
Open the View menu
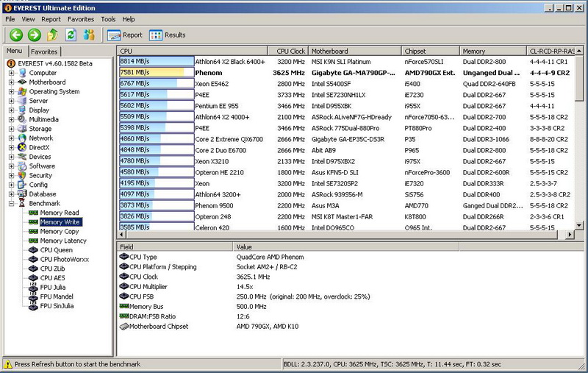point(28,19)
